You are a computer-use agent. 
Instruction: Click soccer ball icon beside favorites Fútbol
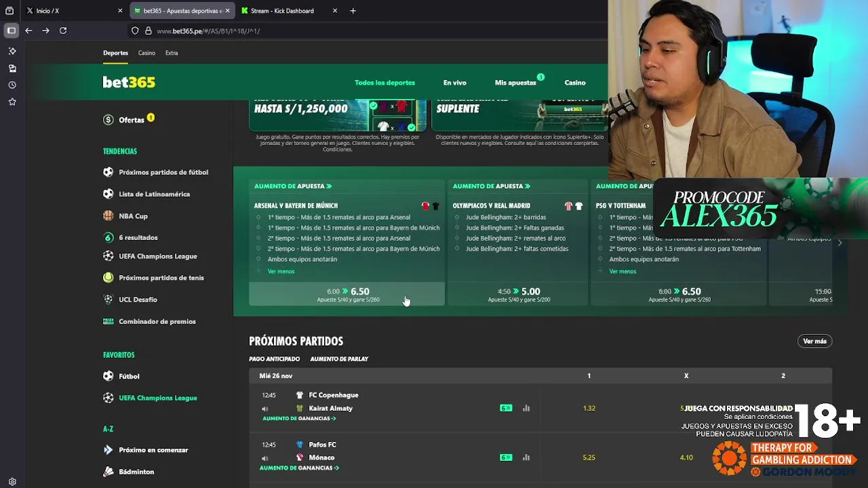point(108,376)
